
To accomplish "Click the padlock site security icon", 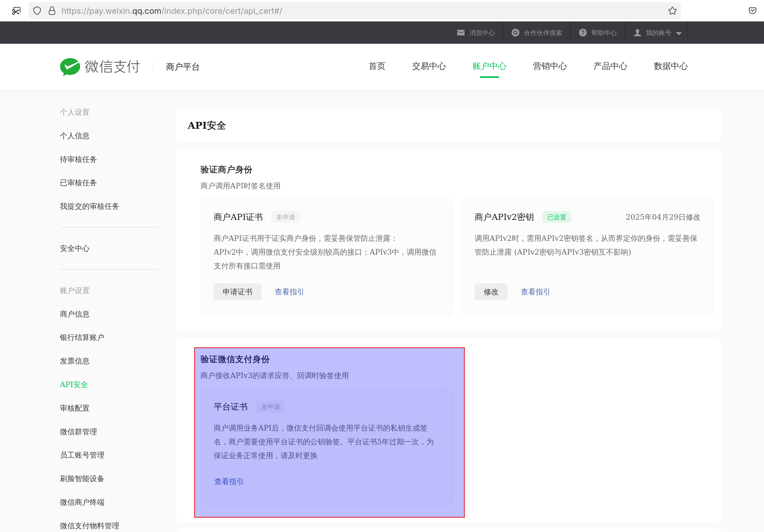I will pos(52,11).
